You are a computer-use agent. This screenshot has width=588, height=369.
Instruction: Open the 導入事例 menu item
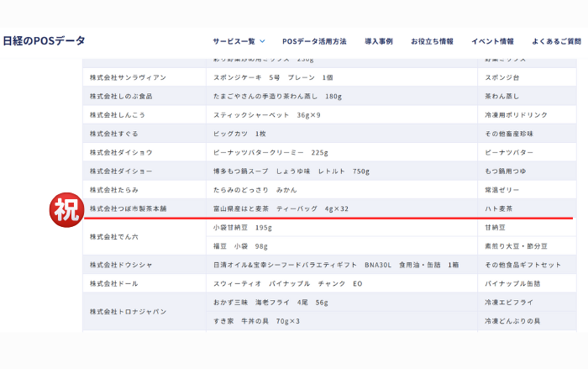click(x=379, y=41)
